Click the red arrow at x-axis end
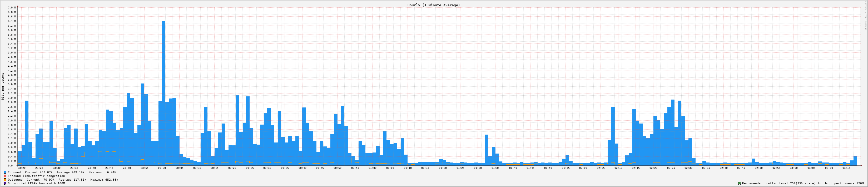This screenshot has width=868, height=187. pos(861,165)
